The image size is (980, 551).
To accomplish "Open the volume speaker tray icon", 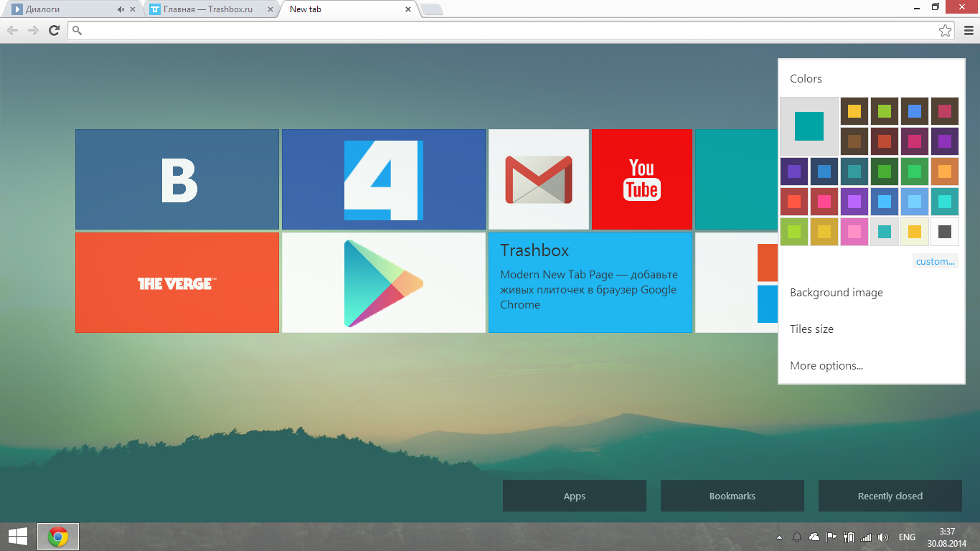I will click(883, 537).
